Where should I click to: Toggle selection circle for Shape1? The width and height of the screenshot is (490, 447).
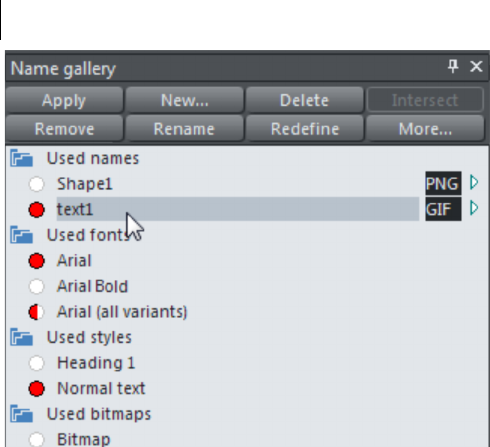point(36,184)
